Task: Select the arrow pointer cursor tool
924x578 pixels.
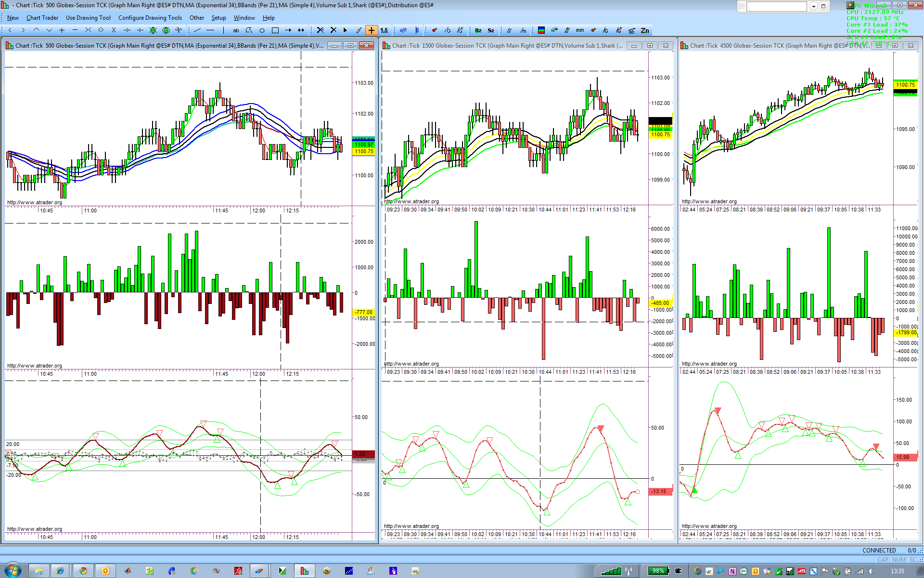Action: click(x=345, y=30)
